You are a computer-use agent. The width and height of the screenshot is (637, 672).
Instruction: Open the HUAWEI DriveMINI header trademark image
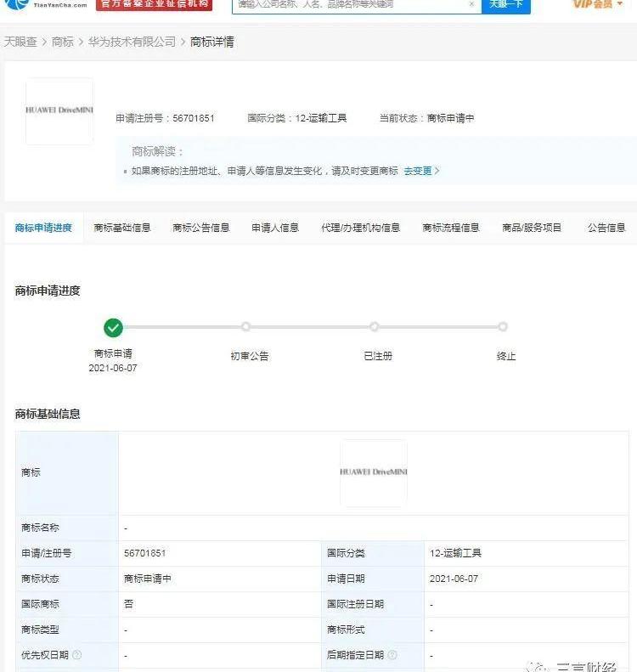click(59, 111)
